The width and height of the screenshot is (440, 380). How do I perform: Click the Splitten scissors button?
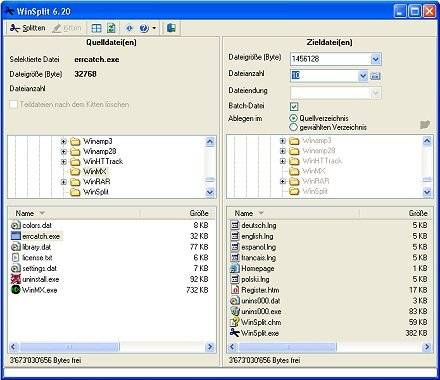[x=27, y=28]
